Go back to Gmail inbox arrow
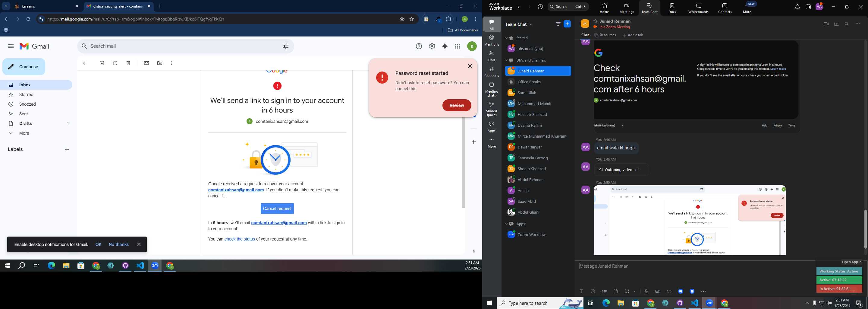This screenshot has height=309, width=868. (x=85, y=63)
